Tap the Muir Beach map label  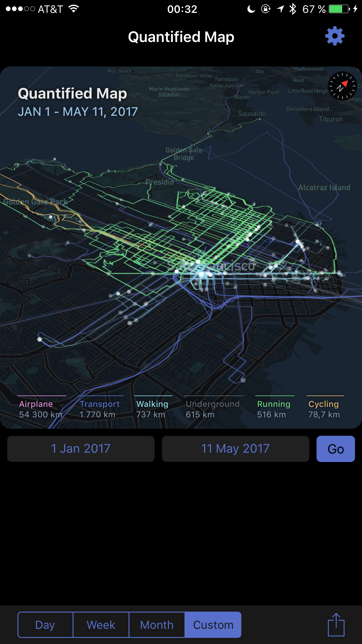(120, 71)
